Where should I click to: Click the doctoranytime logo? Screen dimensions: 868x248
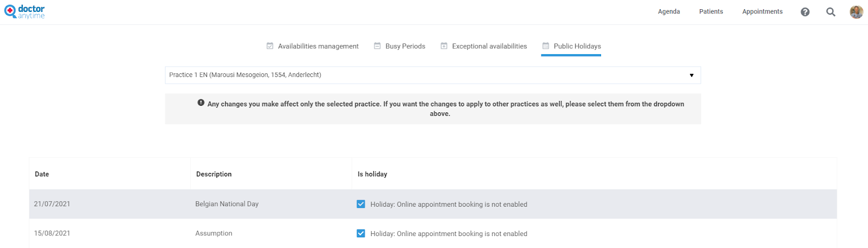[24, 12]
